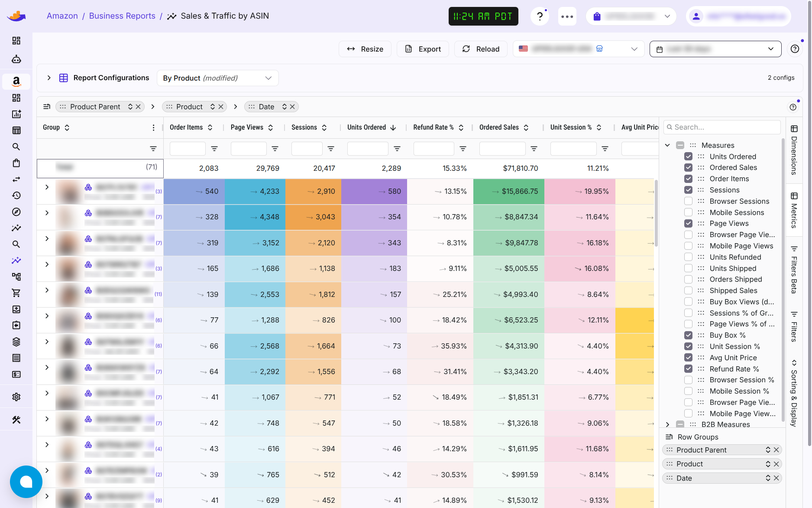Enable the Units Refunded measure
The height and width of the screenshot is (508, 812).
point(688,257)
